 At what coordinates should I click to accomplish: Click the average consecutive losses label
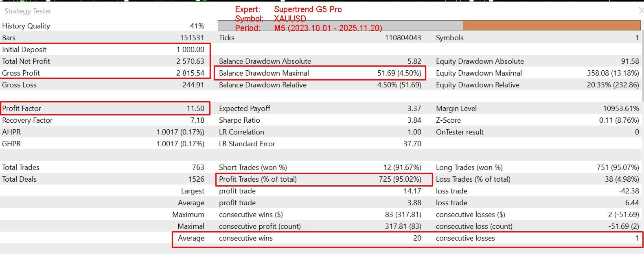(x=465, y=238)
